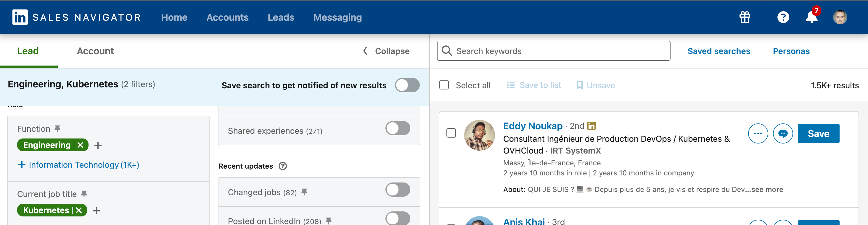This screenshot has height=225, width=868.
Task: Open the help question mark icon
Action: pyautogui.click(x=783, y=17)
